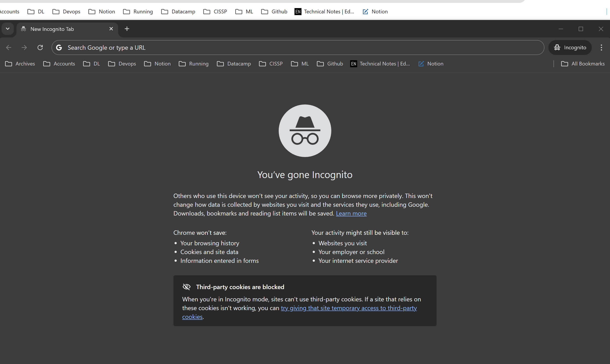Maximize the Incognito window

pyautogui.click(x=581, y=29)
